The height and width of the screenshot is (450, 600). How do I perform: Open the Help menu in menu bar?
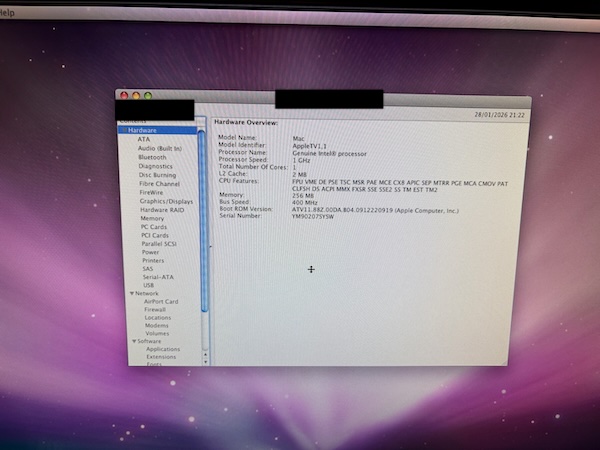click(7, 13)
